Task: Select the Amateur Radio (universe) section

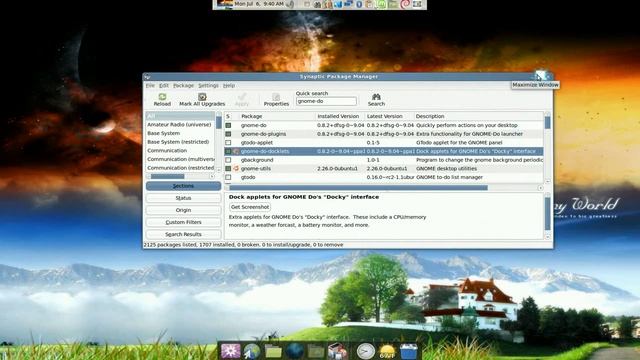Action: (x=180, y=124)
